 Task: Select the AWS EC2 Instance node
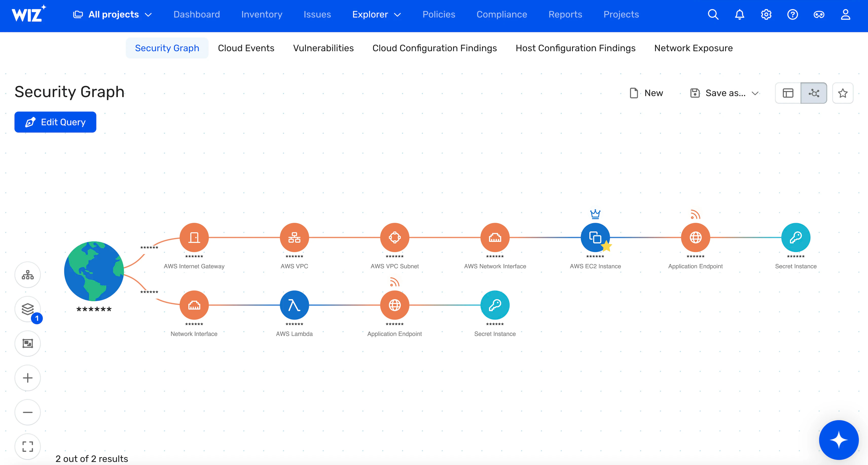pyautogui.click(x=595, y=237)
